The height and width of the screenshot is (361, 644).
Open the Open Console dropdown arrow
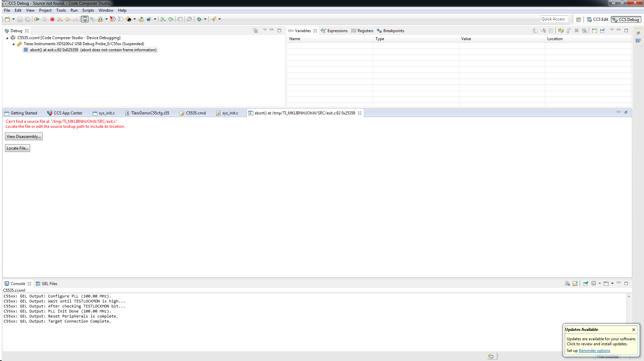click(x=612, y=283)
